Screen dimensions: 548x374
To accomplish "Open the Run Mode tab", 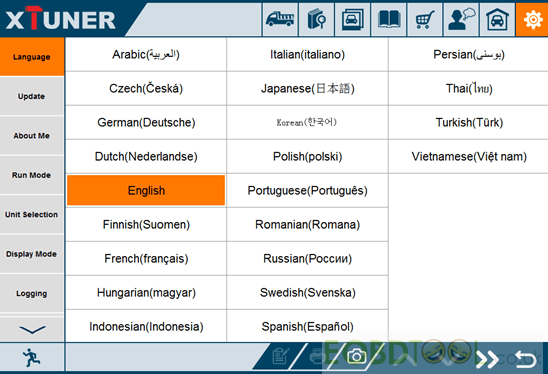I will pos(32,175).
